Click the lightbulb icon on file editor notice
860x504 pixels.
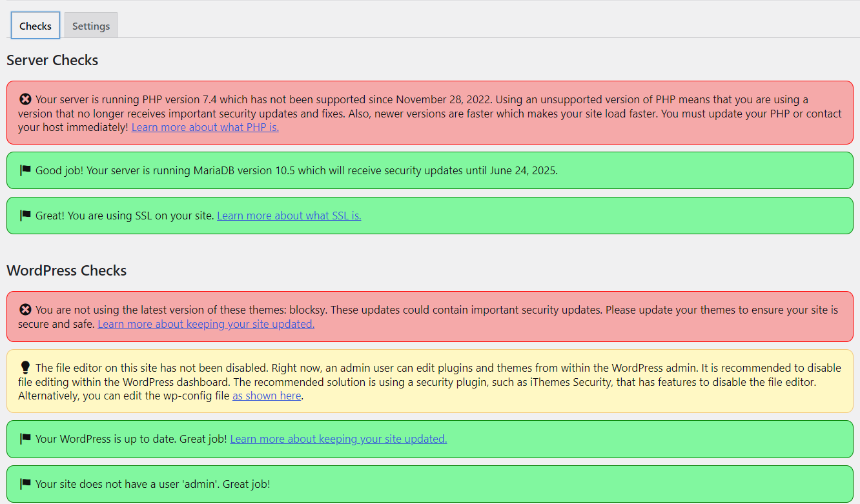point(25,368)
